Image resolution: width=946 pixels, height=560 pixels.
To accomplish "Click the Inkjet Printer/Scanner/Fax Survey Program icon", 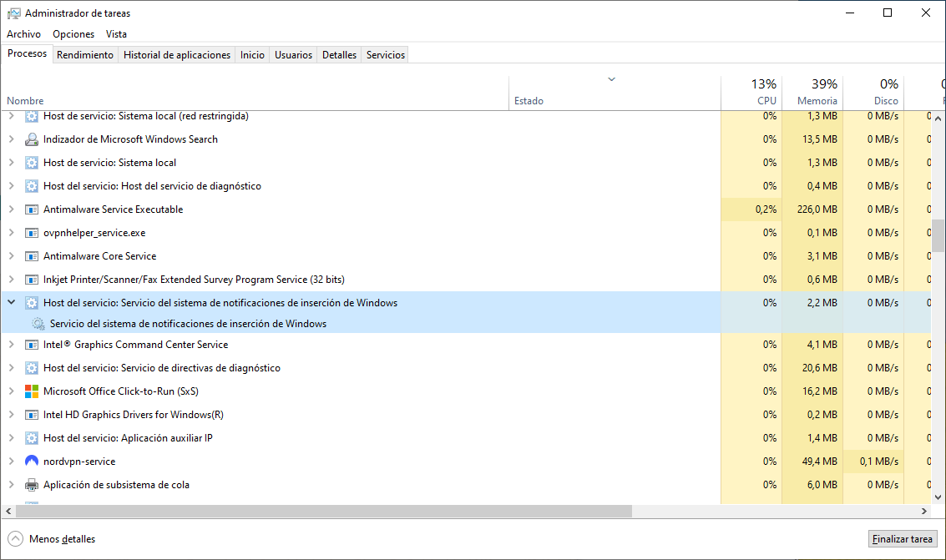I will pos(32,280).
